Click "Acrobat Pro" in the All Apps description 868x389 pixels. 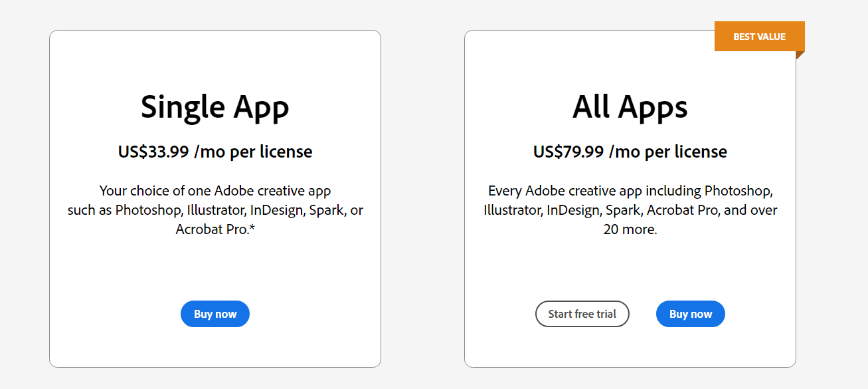click(x=675, y=210)
